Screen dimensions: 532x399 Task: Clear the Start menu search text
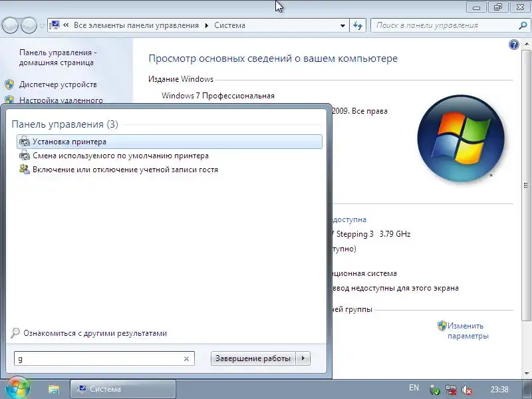[x=186, y=358]
